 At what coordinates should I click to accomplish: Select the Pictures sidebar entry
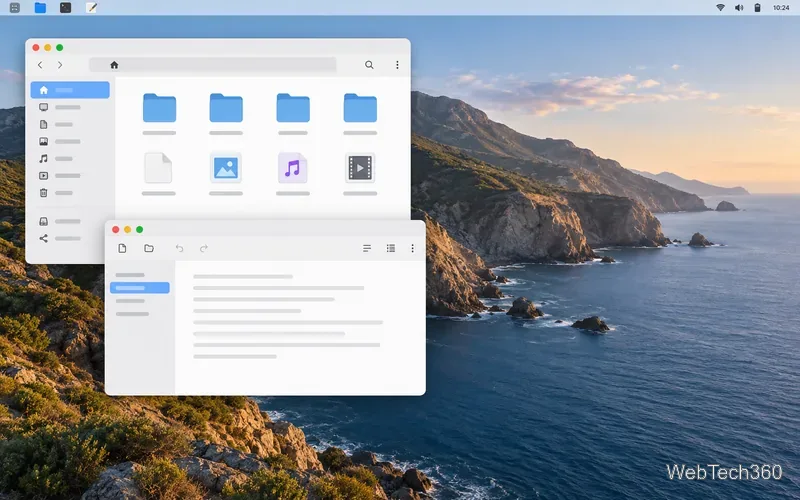click(60, 141)
